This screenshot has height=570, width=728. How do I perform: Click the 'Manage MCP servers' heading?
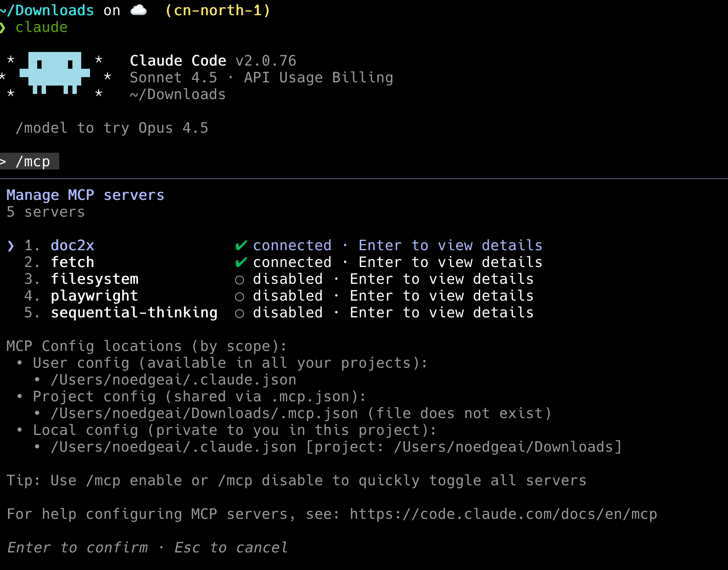coord(85,195)
